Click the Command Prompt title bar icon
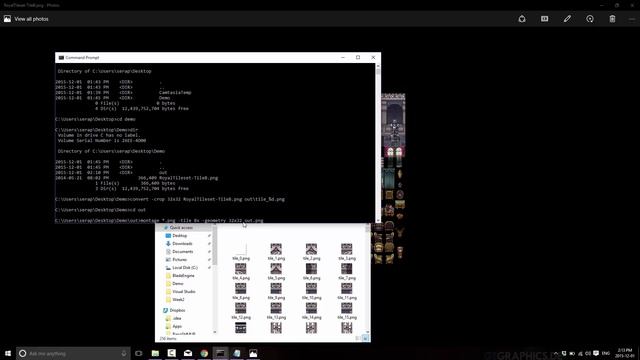640x360 pixels. pyautogui.click(x=61, y=58)
